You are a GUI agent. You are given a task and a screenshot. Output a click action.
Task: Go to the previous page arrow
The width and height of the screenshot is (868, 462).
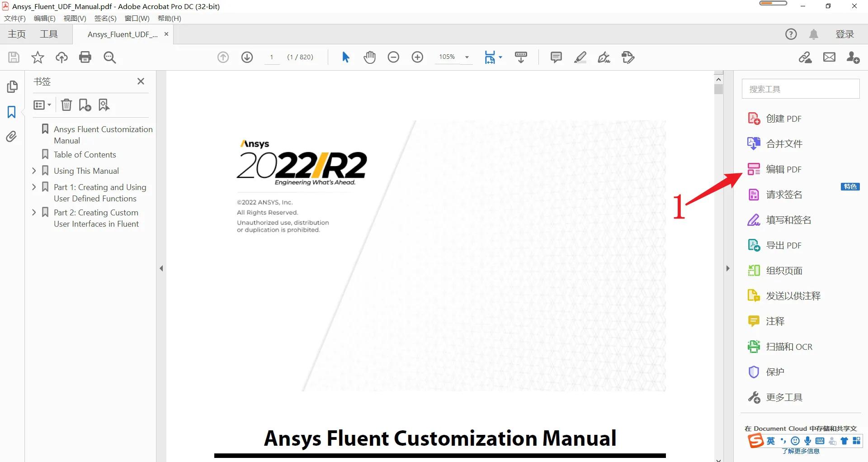click(x=223, y=57)
